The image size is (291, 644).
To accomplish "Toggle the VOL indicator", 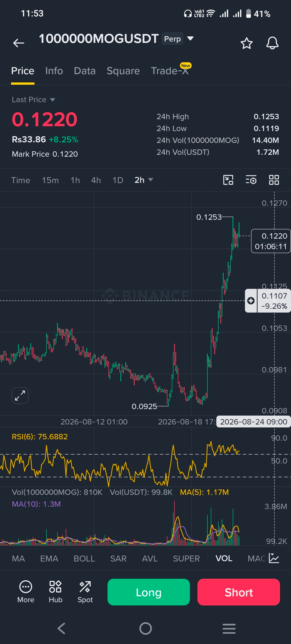I will [224, 559].
